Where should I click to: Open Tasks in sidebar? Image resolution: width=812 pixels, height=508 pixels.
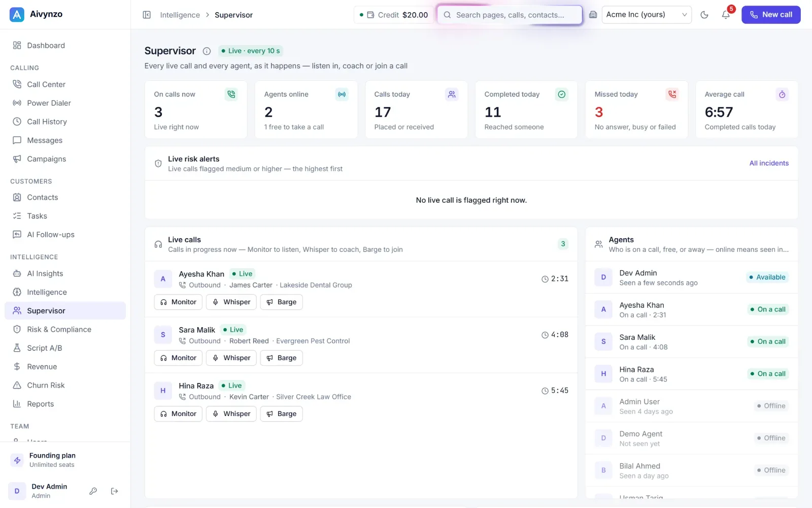click(x=65, y=216)
